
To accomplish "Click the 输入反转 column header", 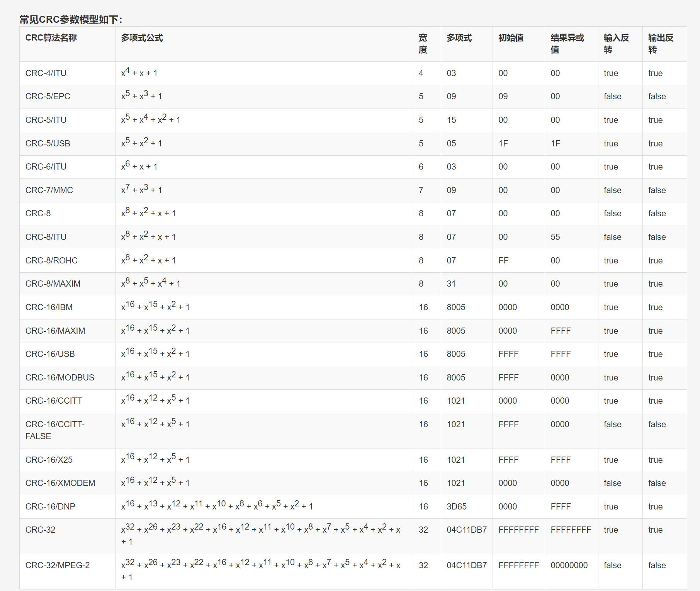I will (x=616, y=44).
